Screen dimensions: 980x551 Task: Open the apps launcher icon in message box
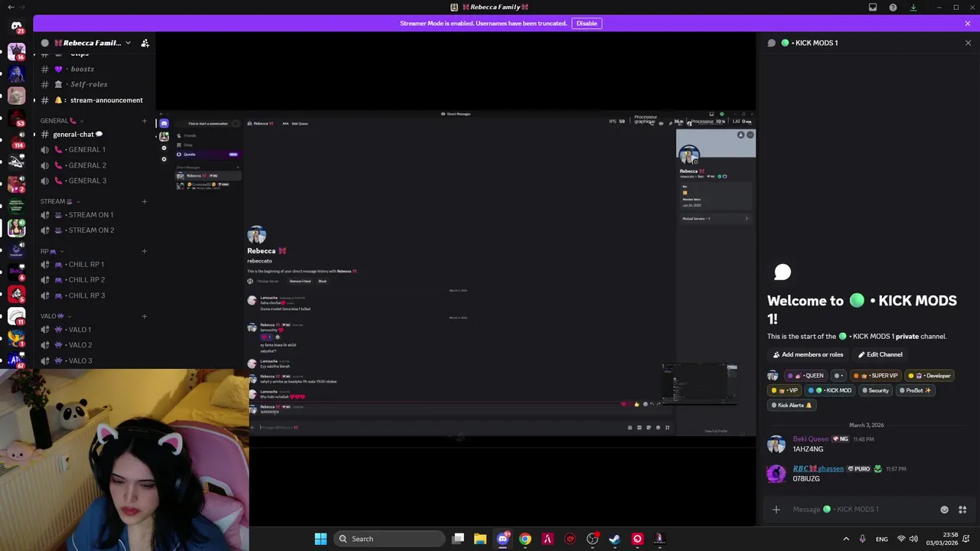[962, 510]
